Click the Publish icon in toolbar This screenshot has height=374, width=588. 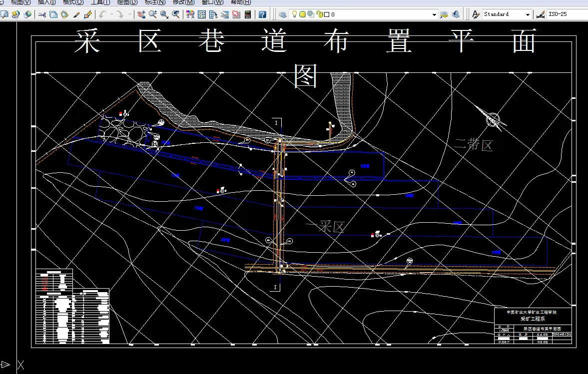point(16,14)
